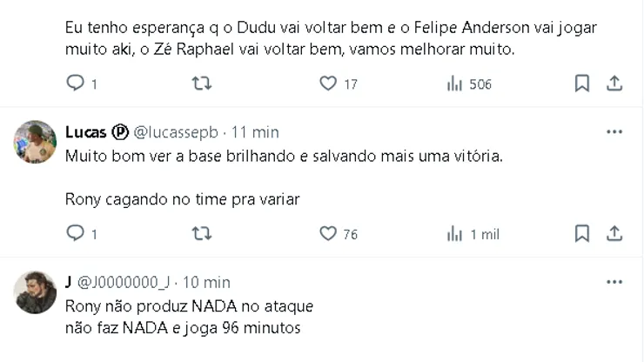Visit the @lucassepb profile handle
The width and height of the screenshot is (644, 362).
click(x=177, y=132)
